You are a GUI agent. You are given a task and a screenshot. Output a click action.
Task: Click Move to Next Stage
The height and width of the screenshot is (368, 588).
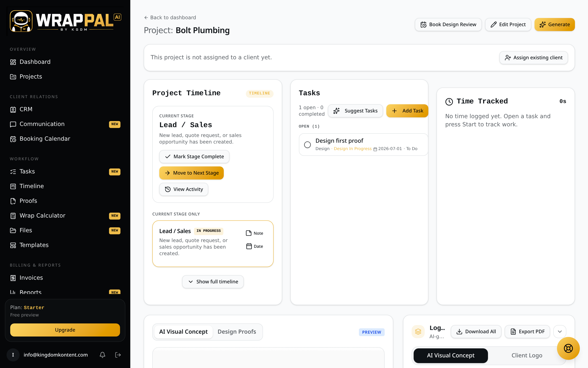(x=192, y=173)
